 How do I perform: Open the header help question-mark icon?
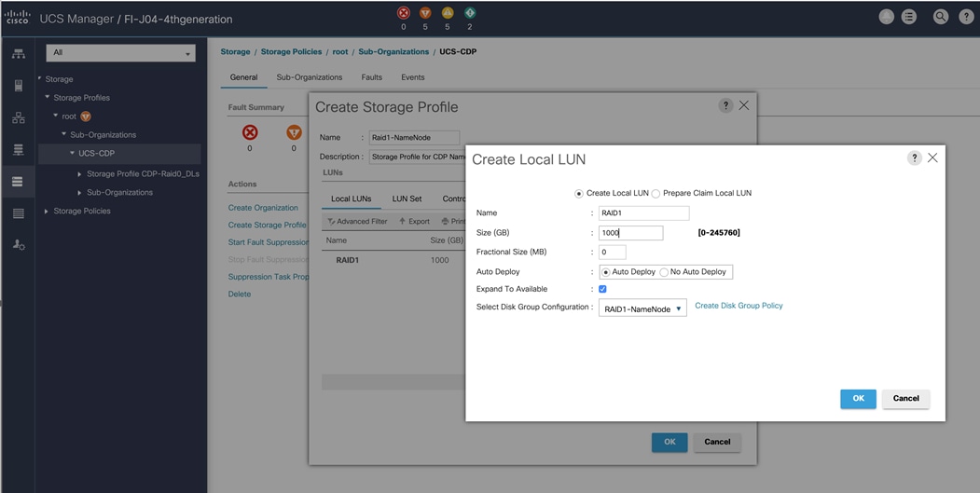966,18
